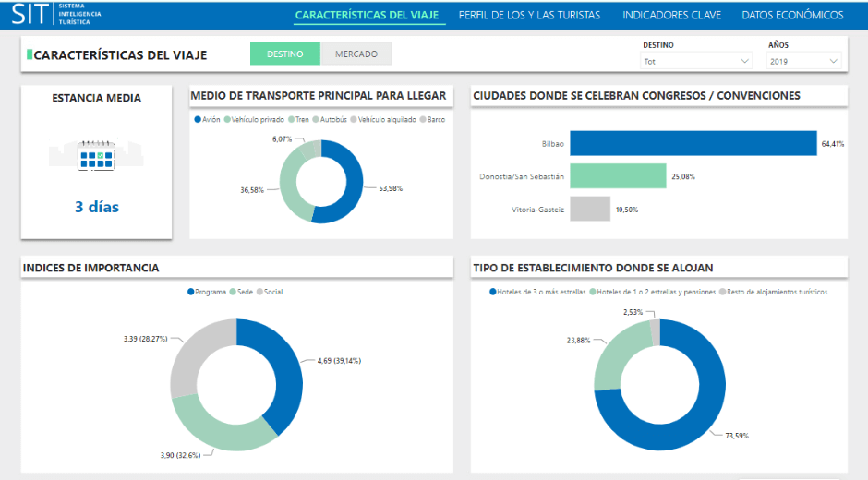The width and height of the screenshot is (868, 480).
Task: Click the Donostia/San Sebastián green bar
Action: pyautogui.click(x=618, y=176)
